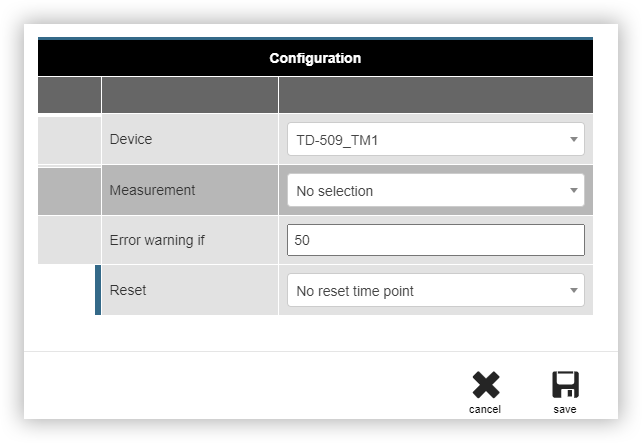Click the Measurement dropdown arrow

(x=574, y=190)
